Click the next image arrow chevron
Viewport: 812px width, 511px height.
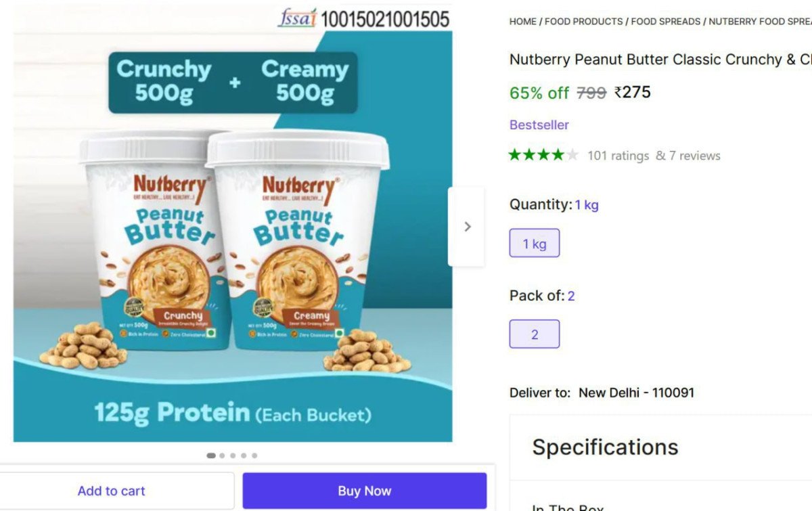[467, 227]
